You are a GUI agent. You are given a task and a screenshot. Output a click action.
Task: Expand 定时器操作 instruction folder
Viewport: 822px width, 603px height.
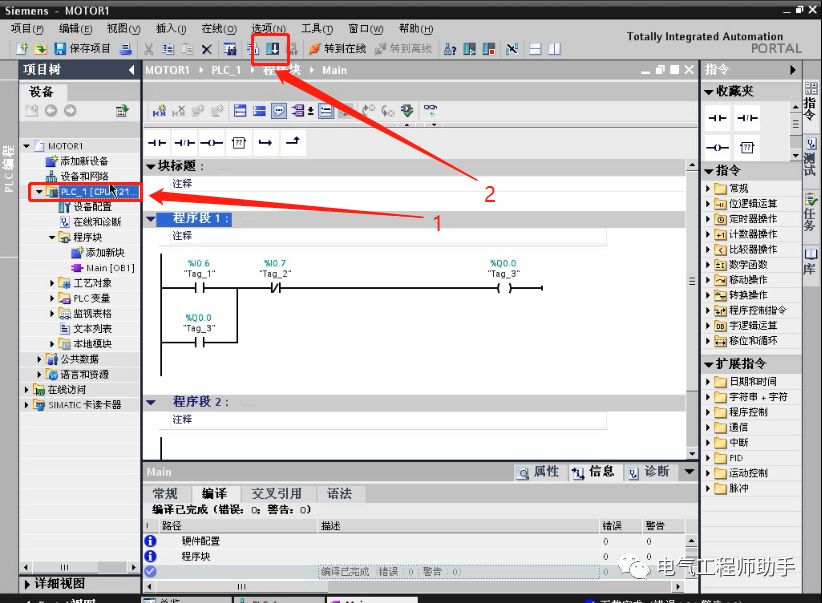708,219
